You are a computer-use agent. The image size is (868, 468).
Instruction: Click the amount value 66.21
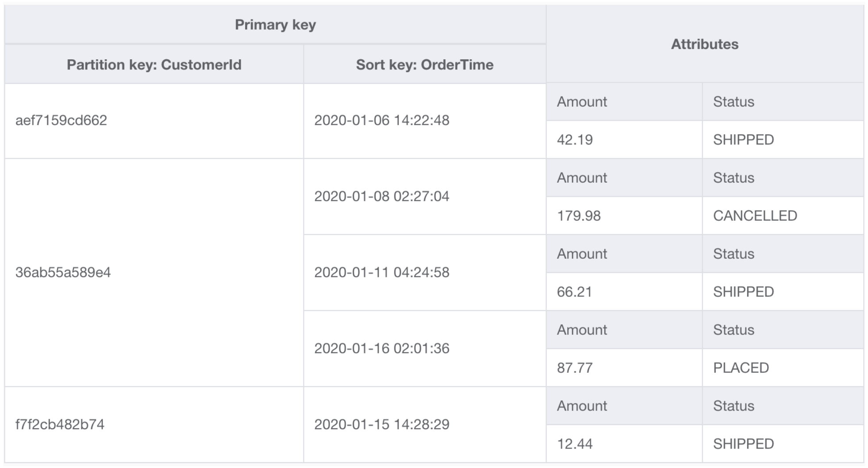coord(574,292)
